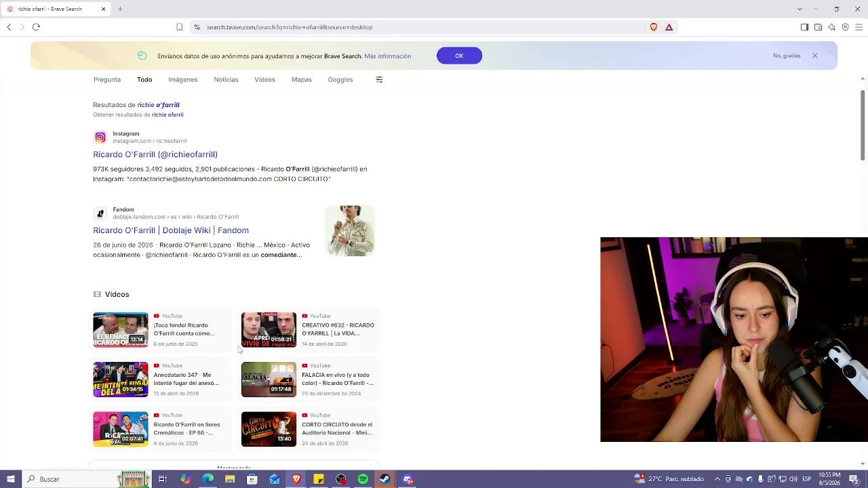Open 'Ricardo O'Farrill en Seres Cromáticos' video title

pos(187,428)
